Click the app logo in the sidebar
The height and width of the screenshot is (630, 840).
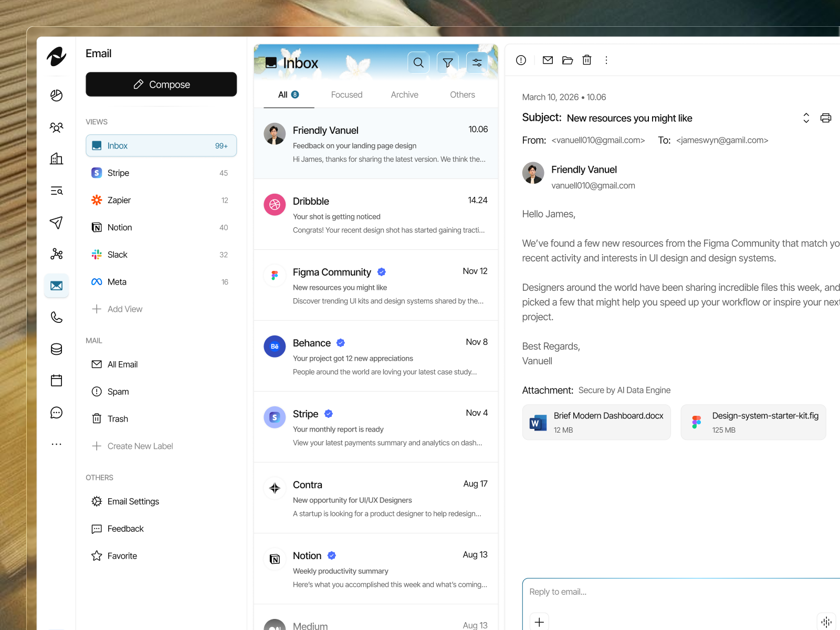tap(56, 56)
